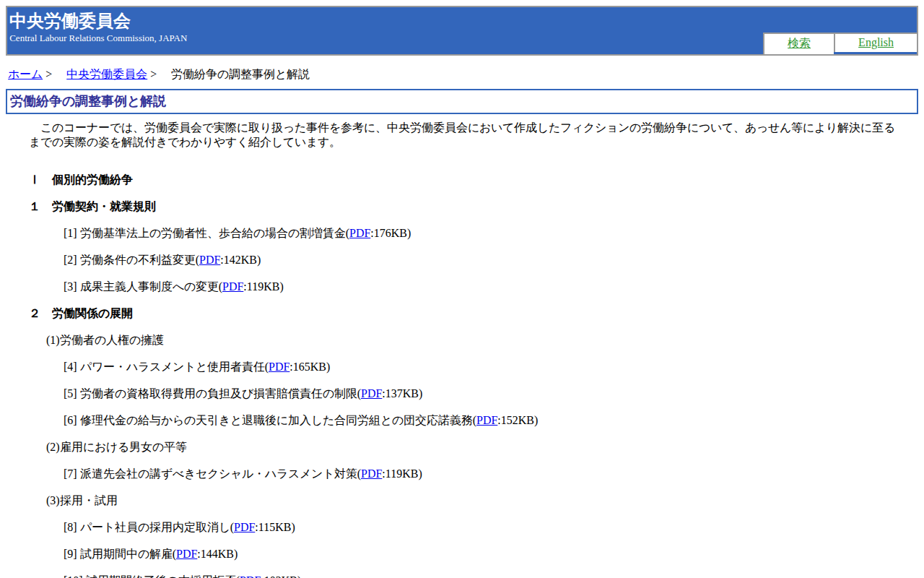
Task: Open the 中央労働委員会 breadcrumb link
Action: pyautogui.click(x=107, y=74)
